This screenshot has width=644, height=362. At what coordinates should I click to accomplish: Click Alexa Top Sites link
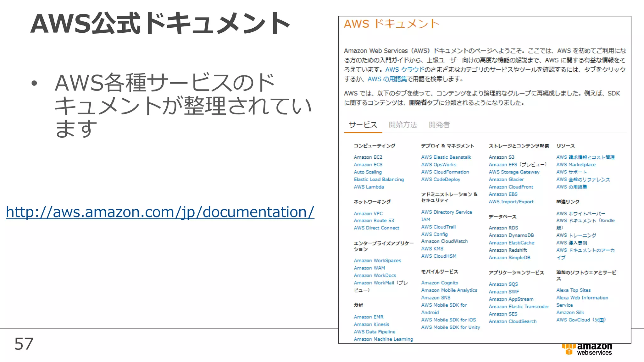point(573,290)
